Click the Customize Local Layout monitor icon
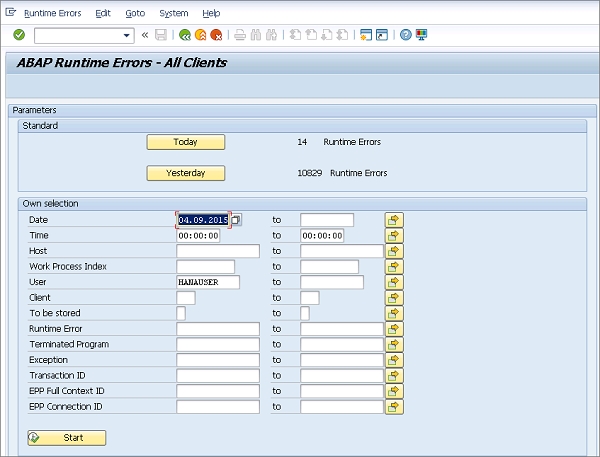Image resolution: width=600 pixels, height=457 pixels. point(421,35)
